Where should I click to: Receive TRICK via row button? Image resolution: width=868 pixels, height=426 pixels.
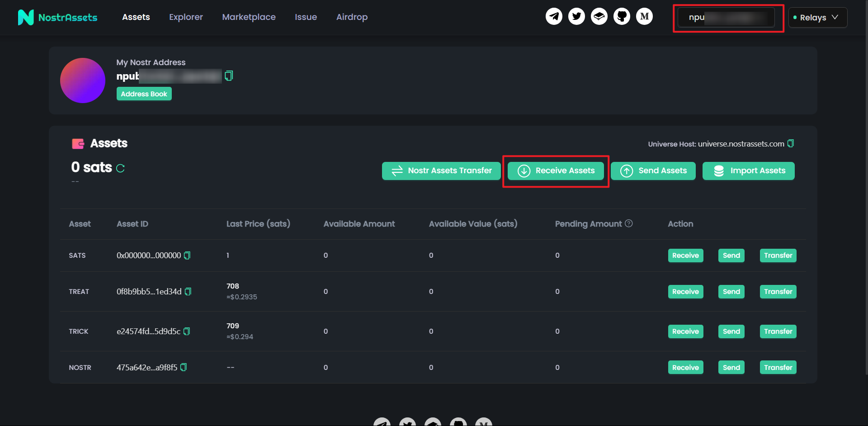click(x=685, y=331)
